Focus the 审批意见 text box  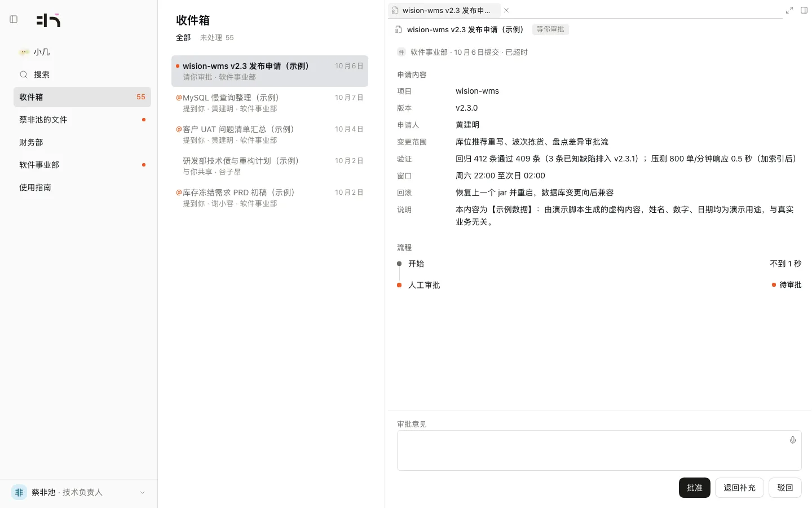click(x=599, y=450)
